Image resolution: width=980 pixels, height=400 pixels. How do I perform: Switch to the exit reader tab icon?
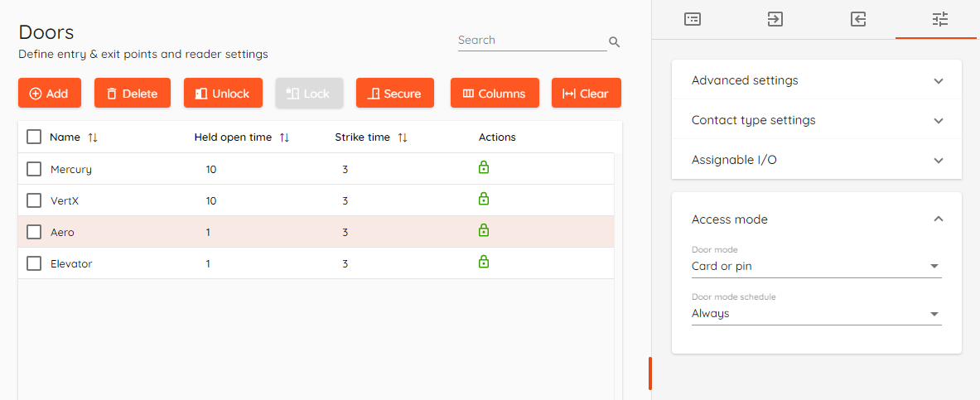pyautogui.click(x=858, y=19)
